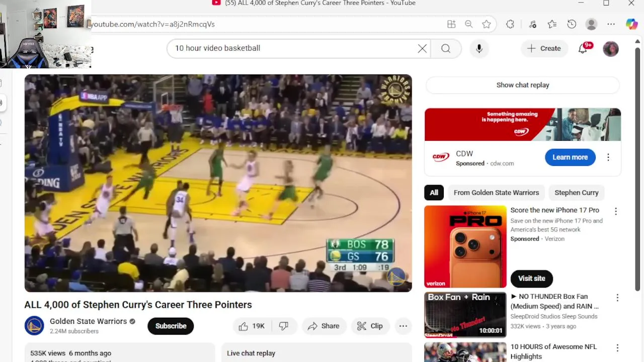Select the All filter chip
The image size is (644, 362).
point(434,193)
